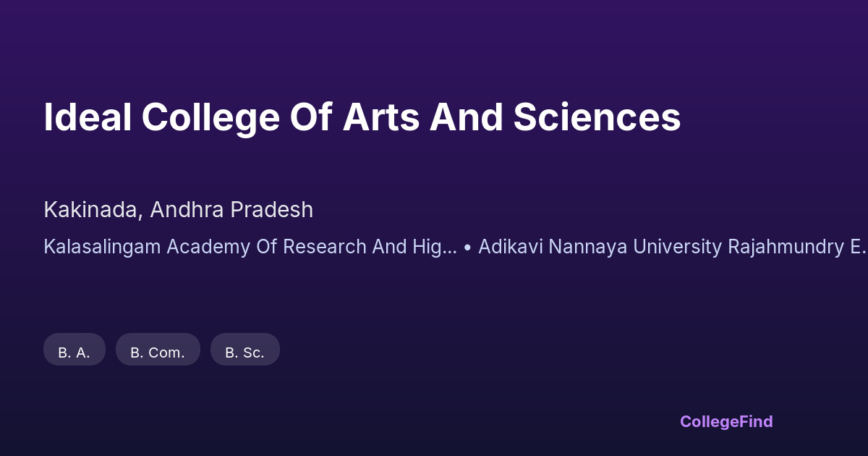Click the word "Pradesh" in location line
The image size is (868, 456).
tap(272, 210)
